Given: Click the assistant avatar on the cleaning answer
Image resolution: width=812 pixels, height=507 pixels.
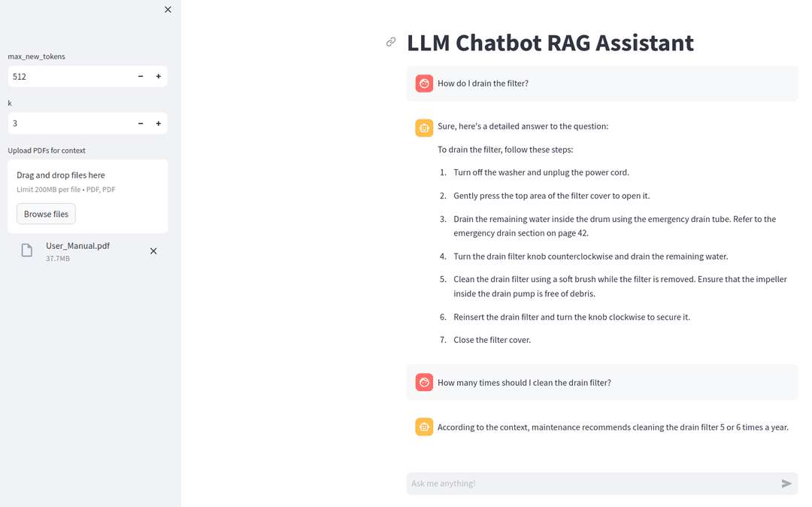Looking at the screenshot, I should point(424,427).
